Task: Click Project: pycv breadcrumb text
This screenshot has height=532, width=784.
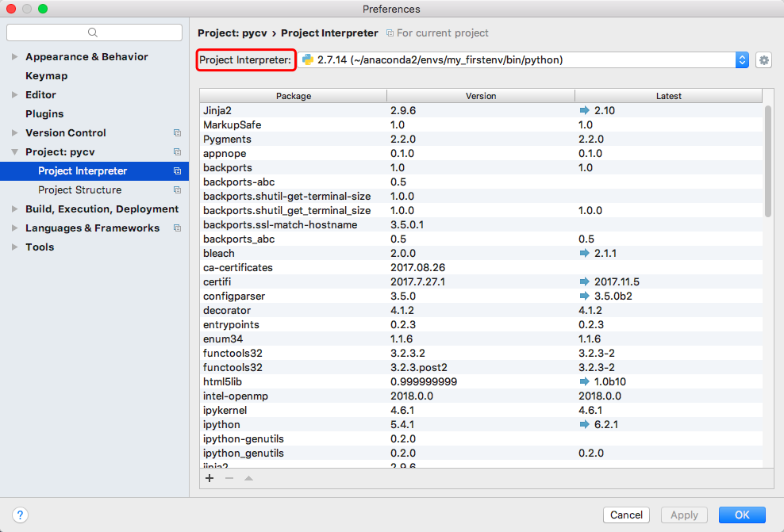Action: [x=233, y=33]
